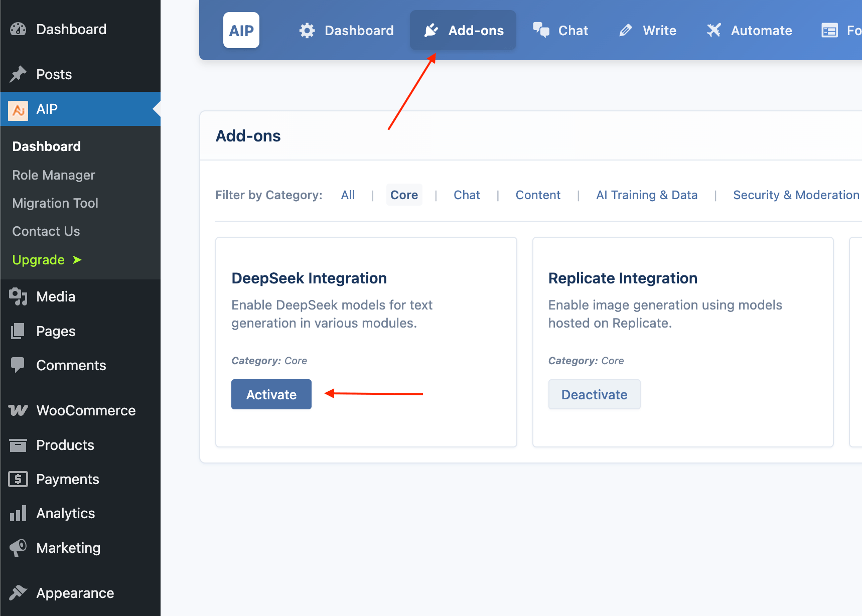862x616 pixels.
Task: Filter add-ons by Chat category
Action: [467, 195]
